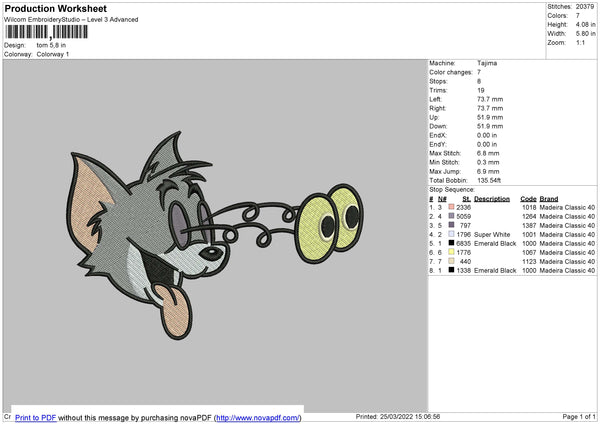Click the Zoom value 1:1
The height and width of the screenshot is (424, 600).
580,42
